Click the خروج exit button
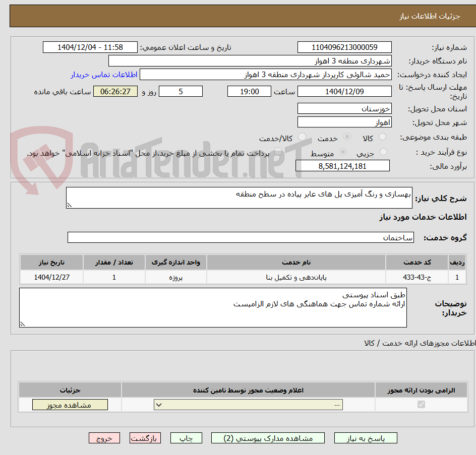Image resolution: width=476 pixels, height=455 pixels. pyautogui.click(x=104, y=438)
